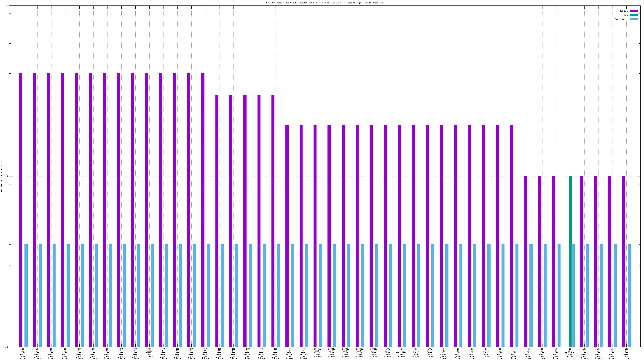Viewport: 644px width, 362px height.
Task: Click the y-axis tick label 0.1
Action: [x=6, y=347]
